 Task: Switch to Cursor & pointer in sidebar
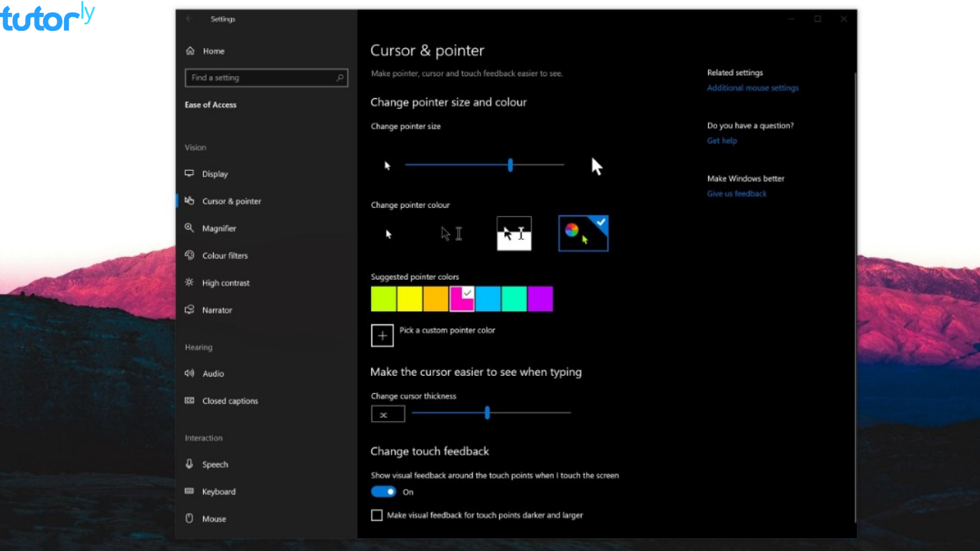[x=188, y=201]
